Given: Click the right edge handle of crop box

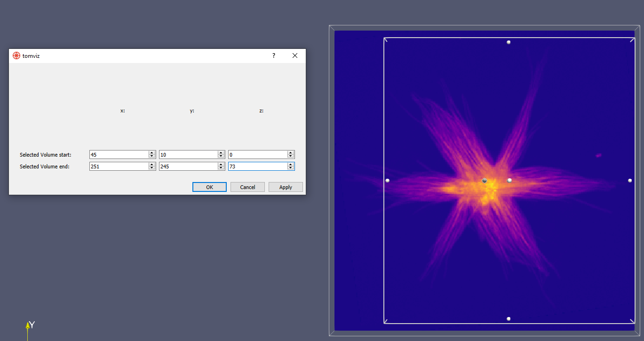Looking at the screenshot, I should 630,180.
